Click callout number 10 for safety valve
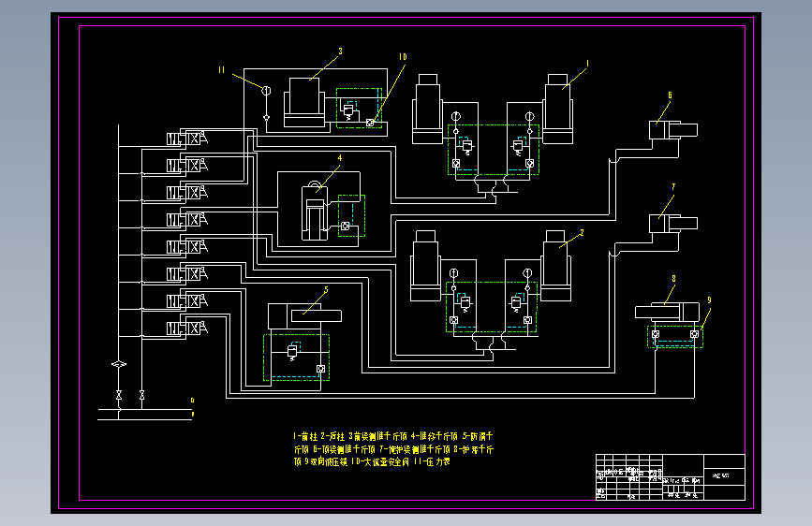This screenshot has height=526, width=812. coord(403,57)
